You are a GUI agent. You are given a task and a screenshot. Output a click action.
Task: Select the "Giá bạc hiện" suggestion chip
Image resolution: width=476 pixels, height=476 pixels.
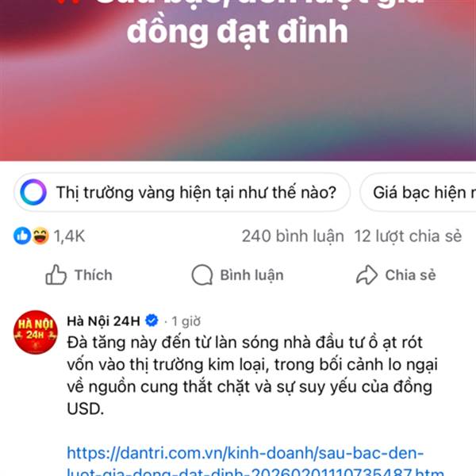pos(418,192)
